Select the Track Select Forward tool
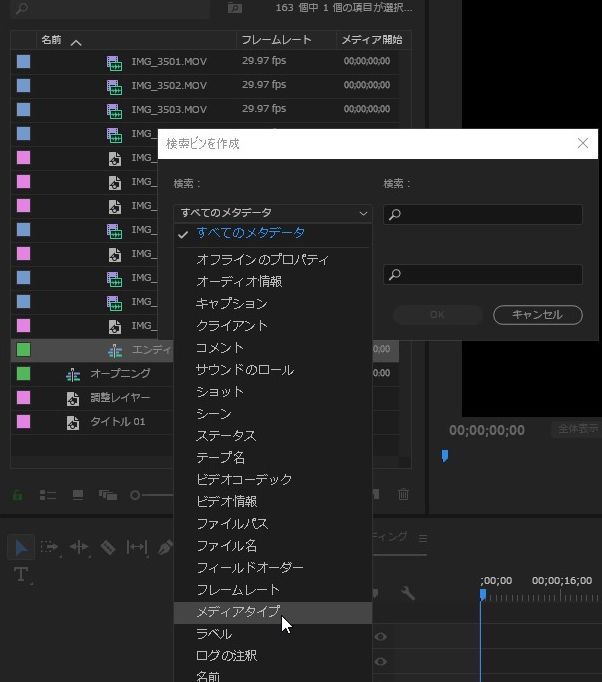The image size is (602, 682). tap(49, 547)
